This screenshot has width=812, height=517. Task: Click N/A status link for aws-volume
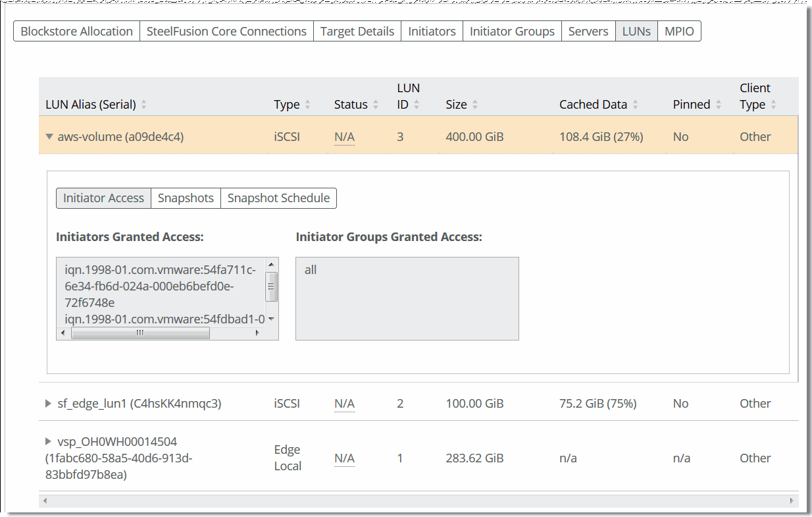tap(344, 137)
